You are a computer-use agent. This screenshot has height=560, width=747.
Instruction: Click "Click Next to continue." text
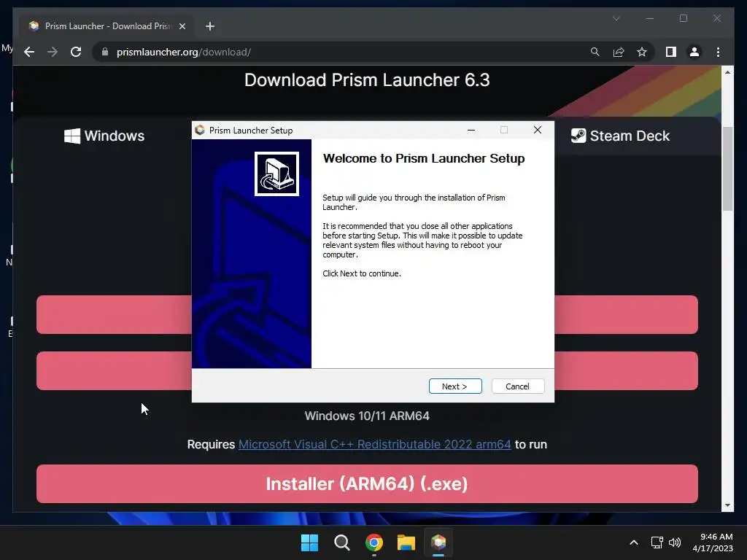point(362,273)
